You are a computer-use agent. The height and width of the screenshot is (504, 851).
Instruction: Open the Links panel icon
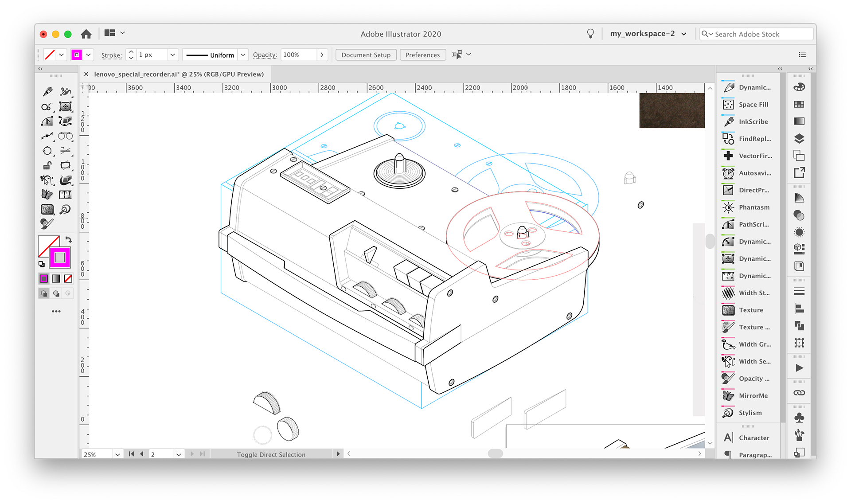799,393
